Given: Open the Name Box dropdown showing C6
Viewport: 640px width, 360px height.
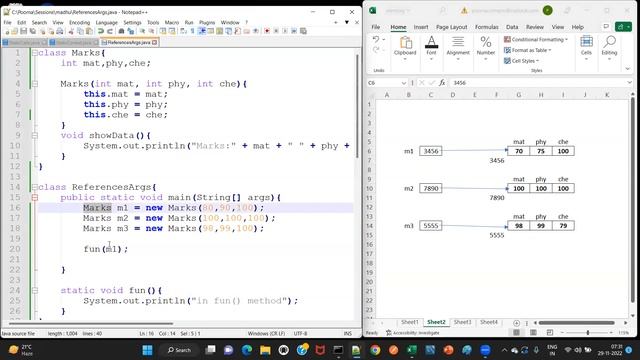Looking at the screenshot, I should point(403,83).
